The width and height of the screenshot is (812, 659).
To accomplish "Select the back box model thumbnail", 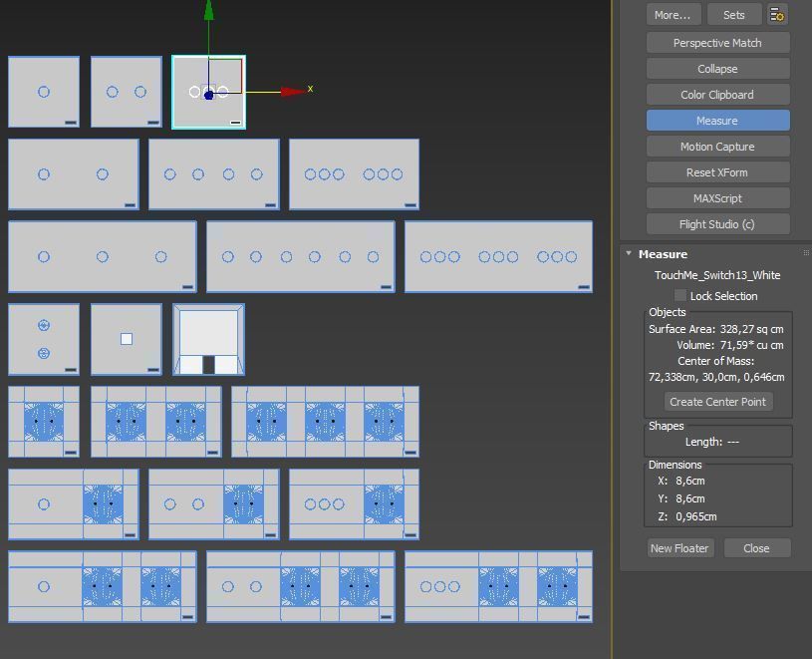I will pyautogui.click(x=208, y=339).
